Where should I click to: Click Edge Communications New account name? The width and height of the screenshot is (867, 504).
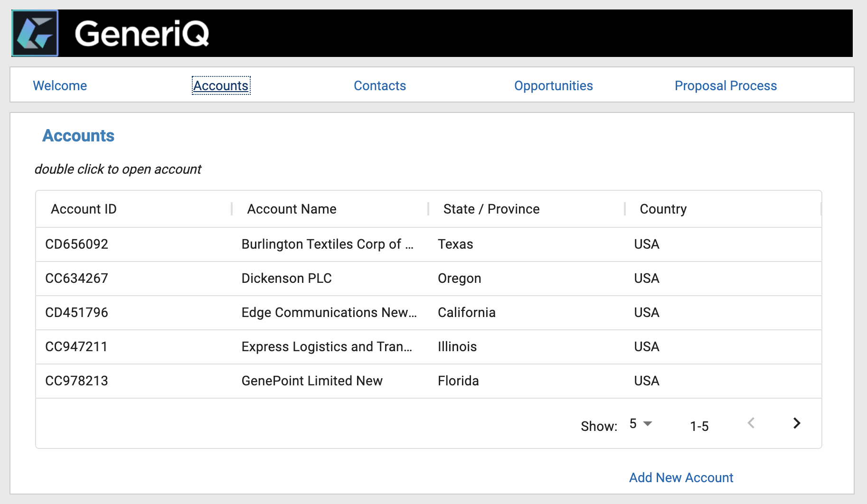pos(329,312)
